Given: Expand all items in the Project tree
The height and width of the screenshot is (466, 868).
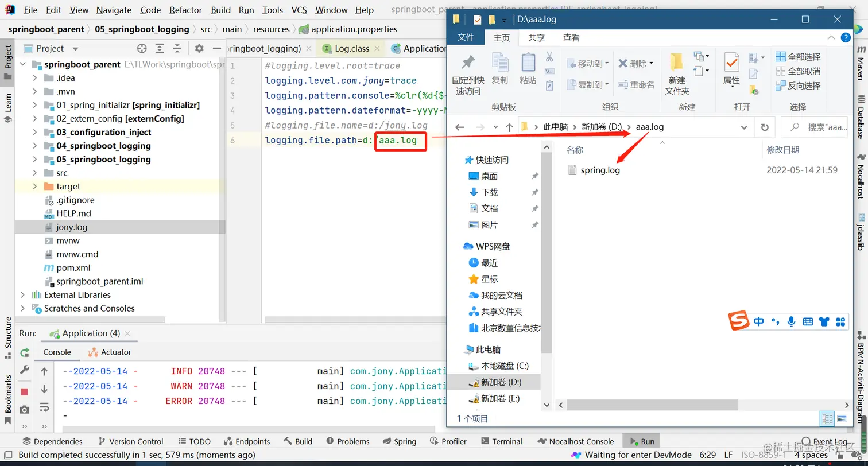Looking at the screenshot, I should pyautogui.click(x=160, y=49).
